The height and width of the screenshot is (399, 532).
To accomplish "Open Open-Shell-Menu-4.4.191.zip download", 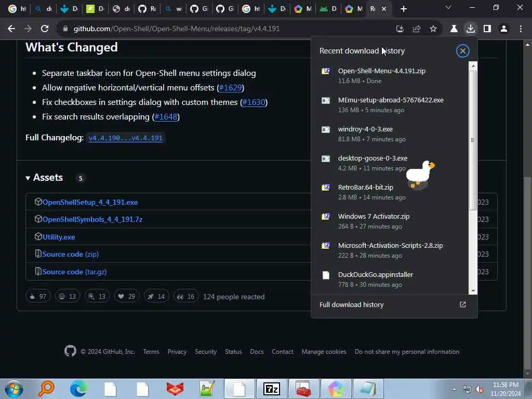I will (x=390, y=76).
